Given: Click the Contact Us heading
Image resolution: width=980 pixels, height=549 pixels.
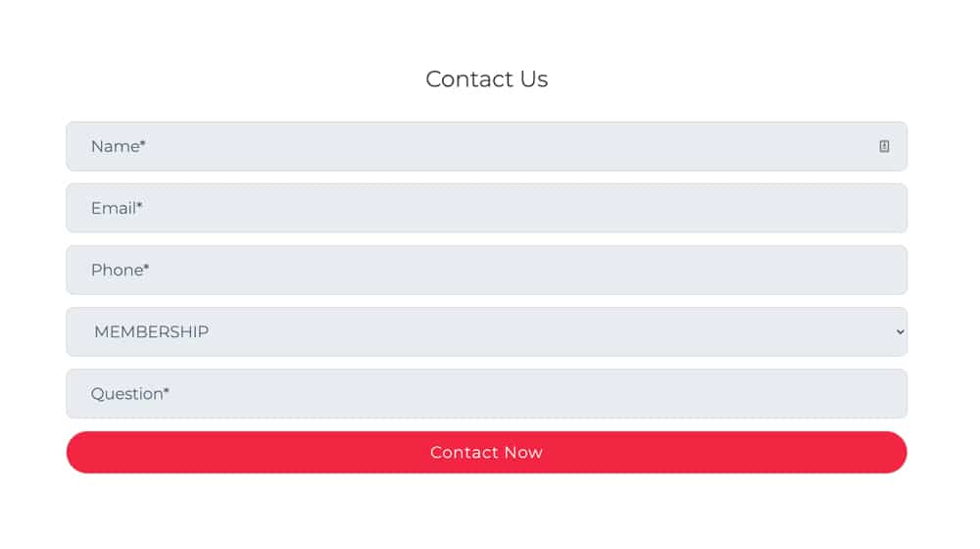Looking at the screenshot, I should (x=486, y=78).
